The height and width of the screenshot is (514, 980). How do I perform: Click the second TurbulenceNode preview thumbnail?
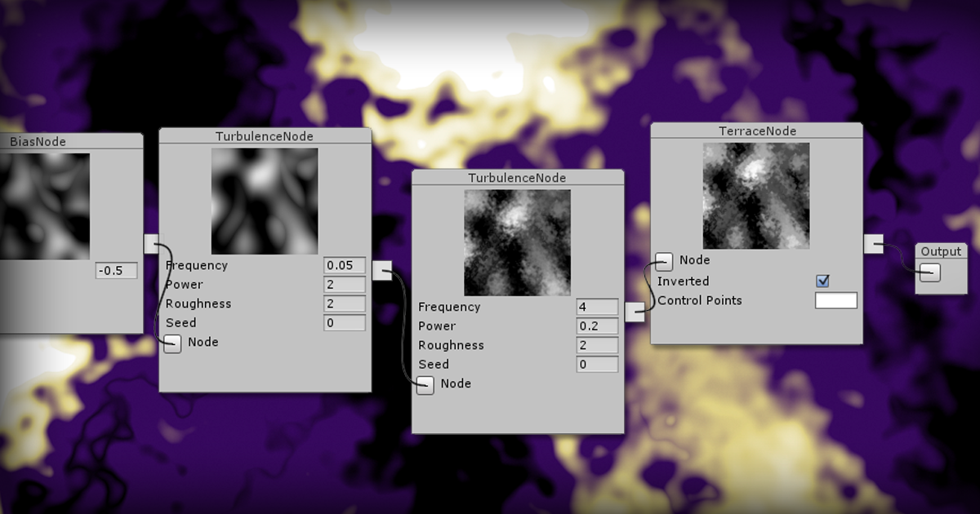516,241
